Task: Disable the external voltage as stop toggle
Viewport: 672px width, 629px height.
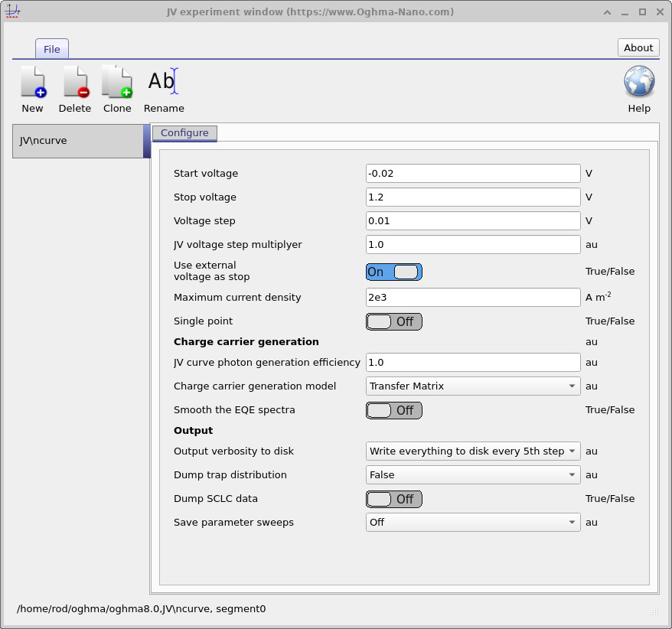Action: click(393, 272)
